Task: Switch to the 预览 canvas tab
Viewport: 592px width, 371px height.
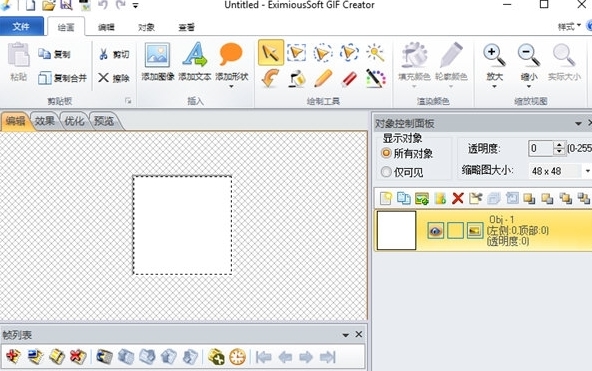Action: coord(103,121)
